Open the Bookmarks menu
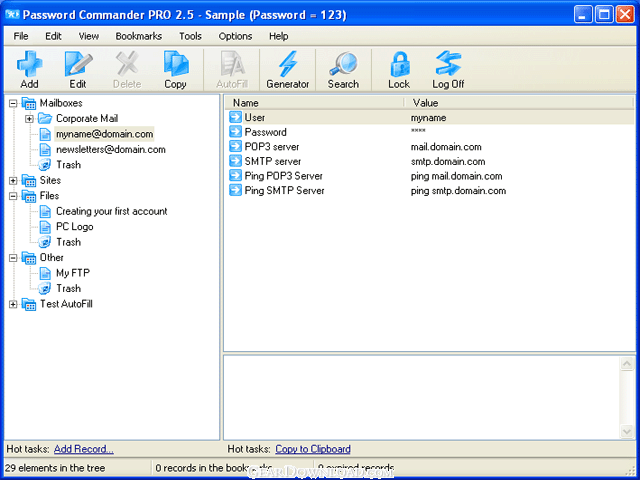 (139, 36)
